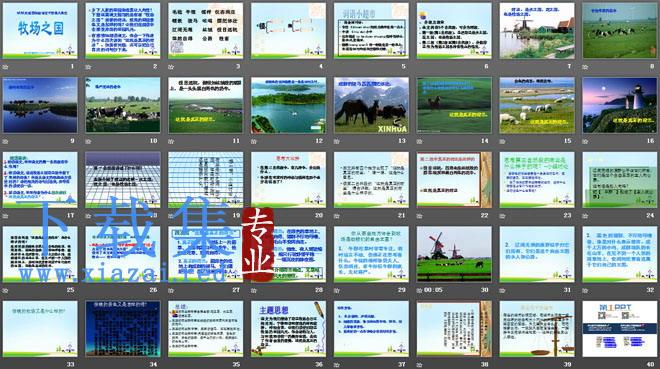Screen dimensions: 660x369
Task: Select the title slide 牧场之国 thumbnail
Action: pos(40,31)
